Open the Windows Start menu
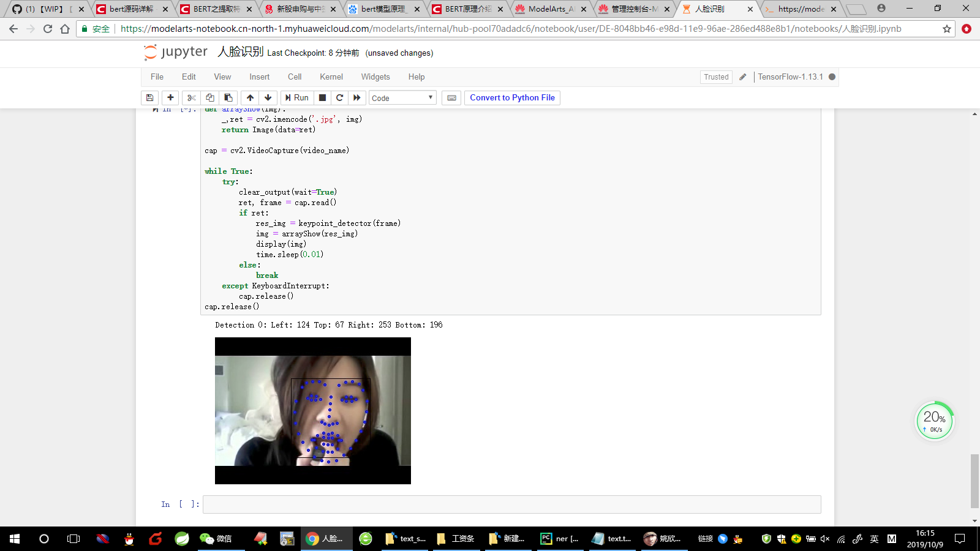Screen dimensions: 980x551 point(15,539)
